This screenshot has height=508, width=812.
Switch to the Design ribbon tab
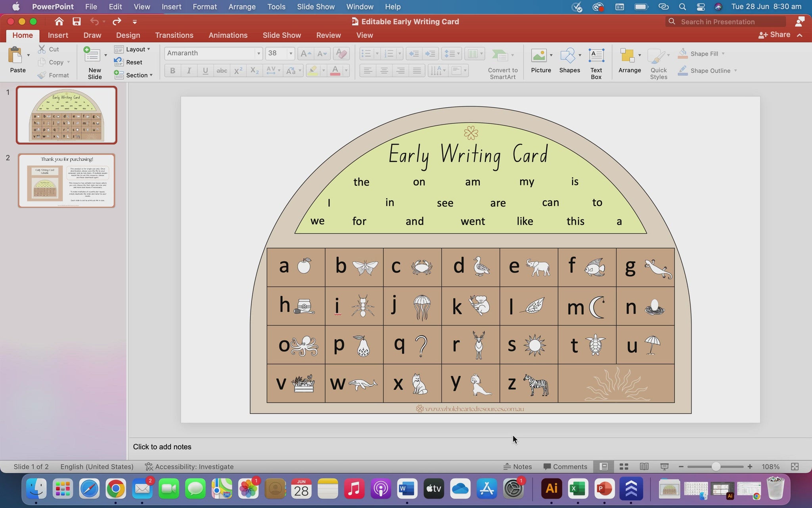tap(128, 35)
